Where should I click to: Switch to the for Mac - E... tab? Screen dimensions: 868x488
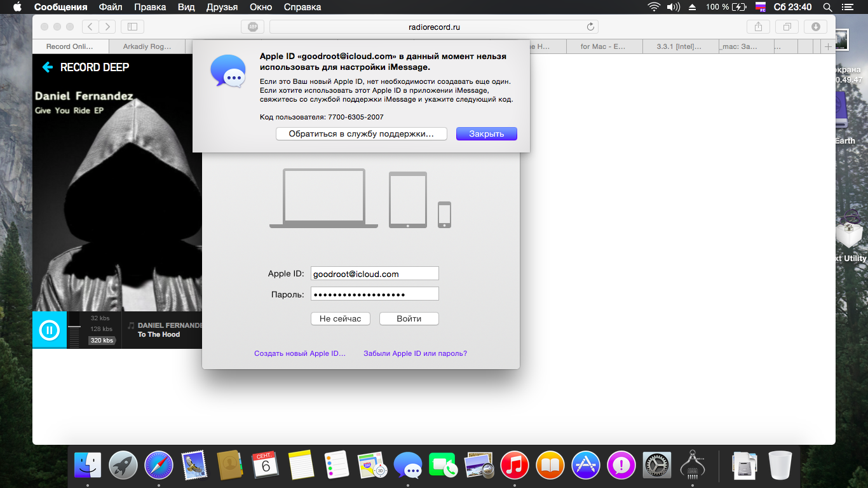[x=604, y=46]
